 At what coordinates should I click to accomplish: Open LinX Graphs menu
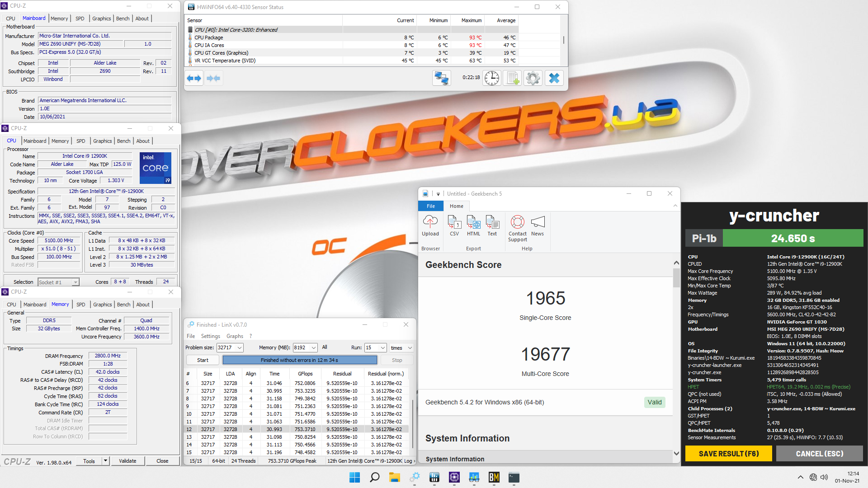235,336
